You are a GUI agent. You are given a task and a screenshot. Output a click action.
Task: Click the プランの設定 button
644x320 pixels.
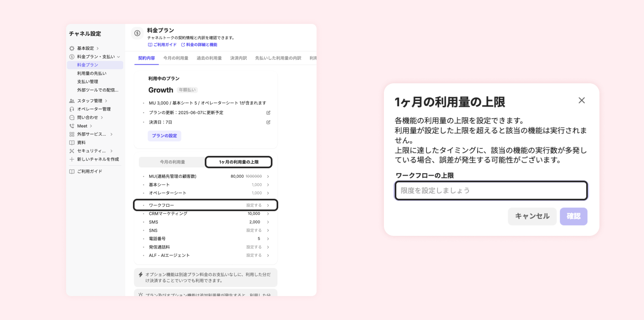tap(164, 136)
